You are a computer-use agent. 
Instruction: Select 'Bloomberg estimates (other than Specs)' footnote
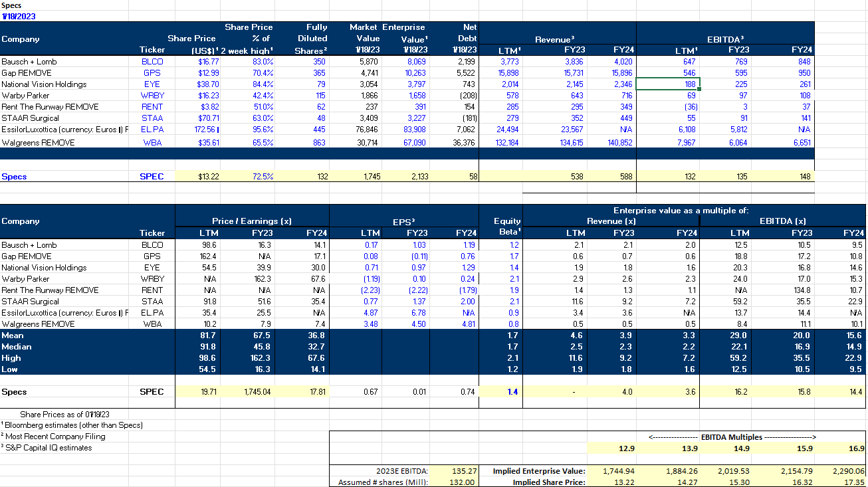click(x=72, y=425)
